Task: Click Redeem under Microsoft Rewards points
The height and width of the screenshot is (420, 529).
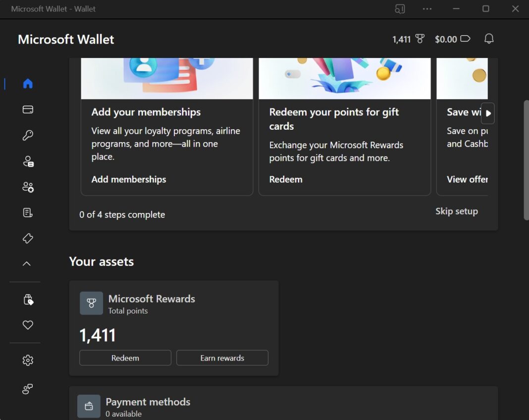Action: (x=125, y=358)
